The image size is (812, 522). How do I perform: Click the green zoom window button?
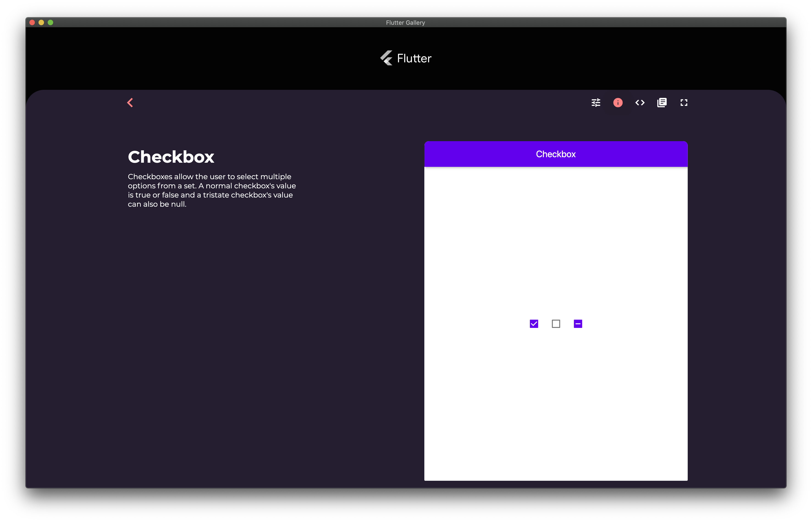pos(50,22)
